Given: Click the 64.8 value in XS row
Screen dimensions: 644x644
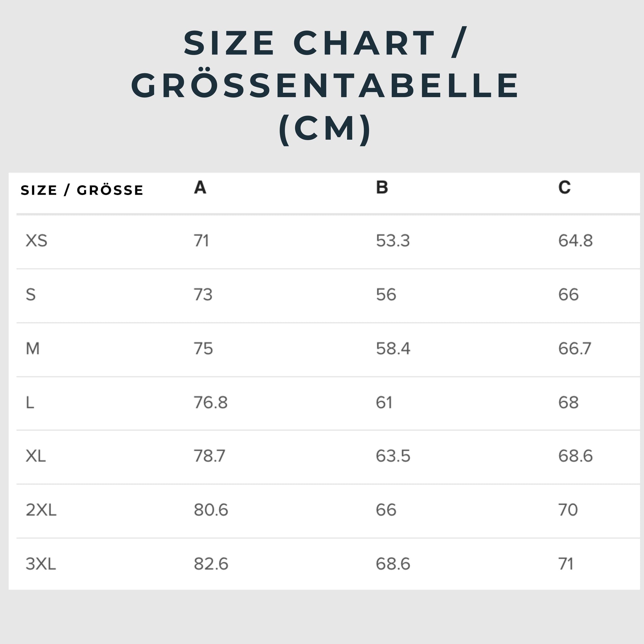Looking at the screenshot, I should pyautogui.click(x=575, y=241).
